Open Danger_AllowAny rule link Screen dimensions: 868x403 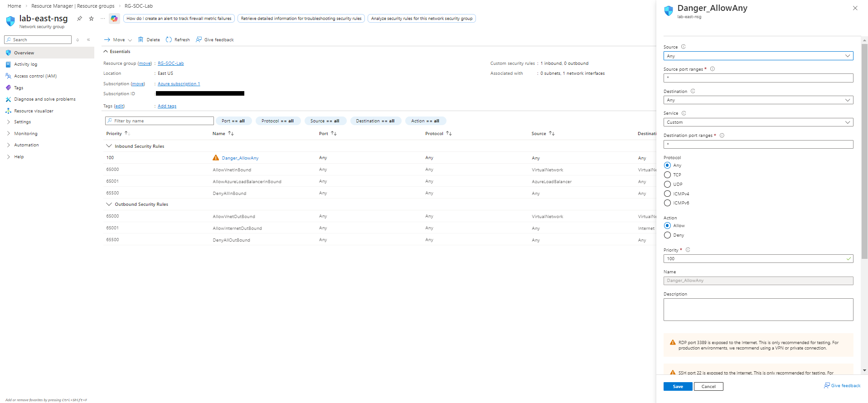(x=240, y=158)
